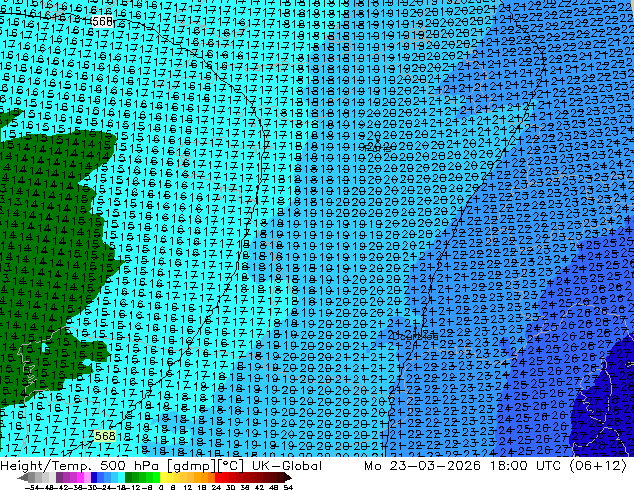Click the "[gdmp]" unit label
The image size is (634, 490).
point(192,466)
